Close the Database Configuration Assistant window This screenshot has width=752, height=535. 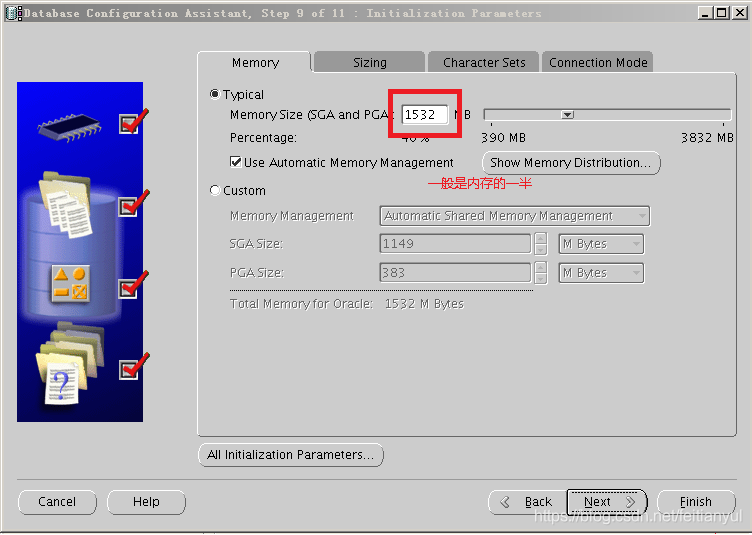click(x=739, y=13)
